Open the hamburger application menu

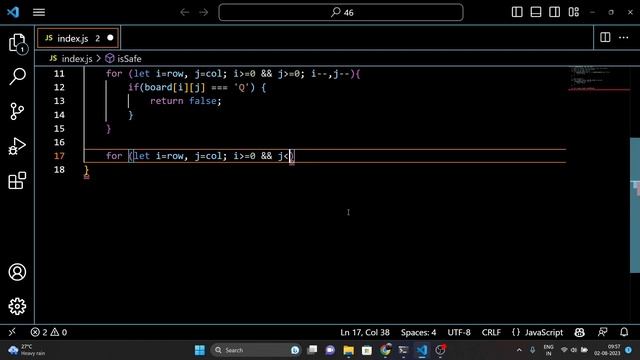(x=39, y=12)
